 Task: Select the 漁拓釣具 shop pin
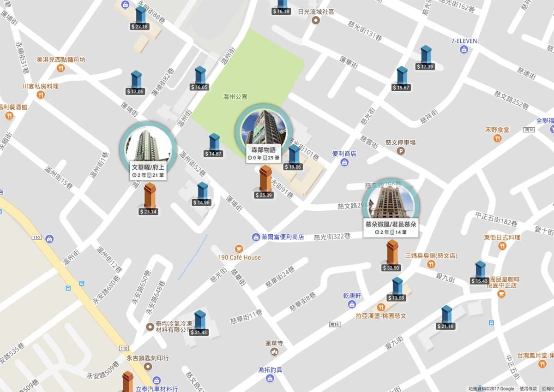tap(271, 379)
